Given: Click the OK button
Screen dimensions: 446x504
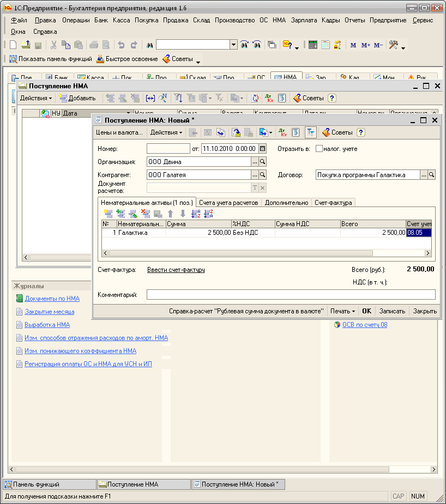Looking at the screenshot, I should click(x=366, y=311).
